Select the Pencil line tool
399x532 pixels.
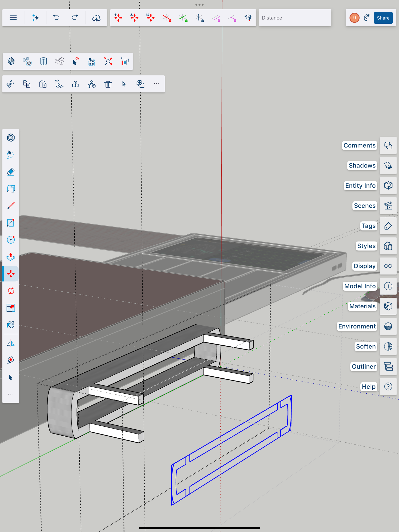pos(11,206)
